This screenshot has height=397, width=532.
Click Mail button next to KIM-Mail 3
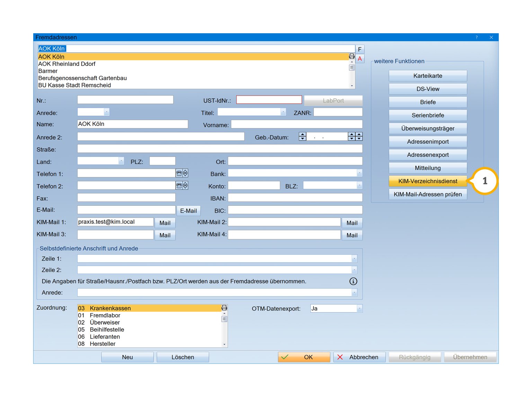(x=165, y=235)
